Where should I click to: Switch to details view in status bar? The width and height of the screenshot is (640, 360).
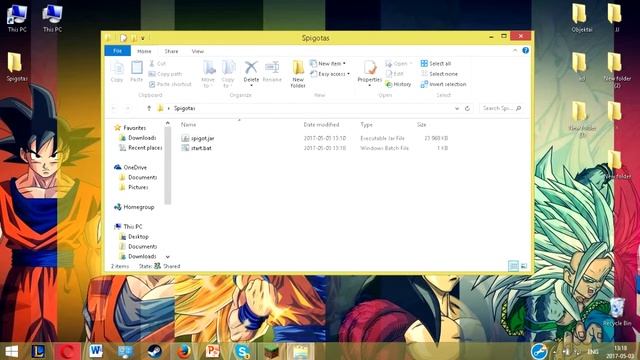(x=513, y=266)
